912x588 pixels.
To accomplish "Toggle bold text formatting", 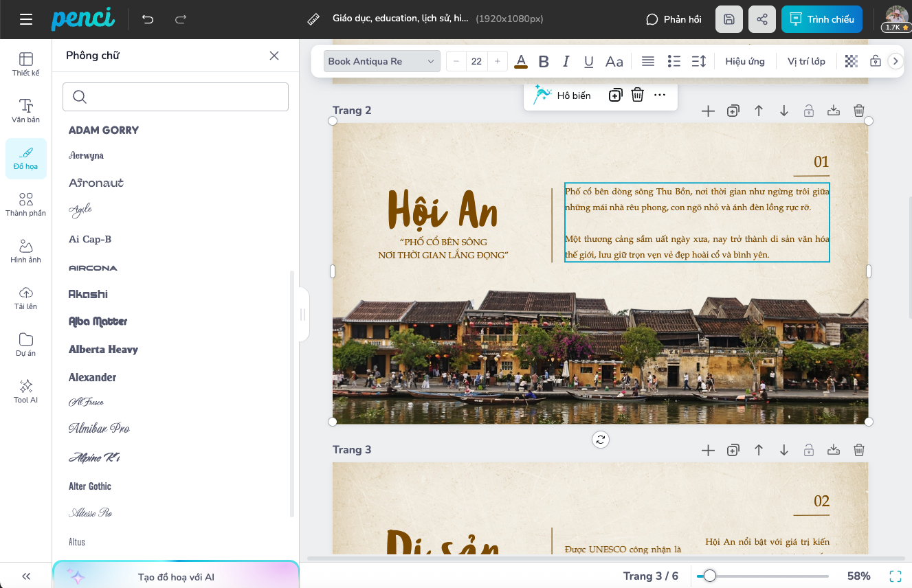I will point(544,61).
